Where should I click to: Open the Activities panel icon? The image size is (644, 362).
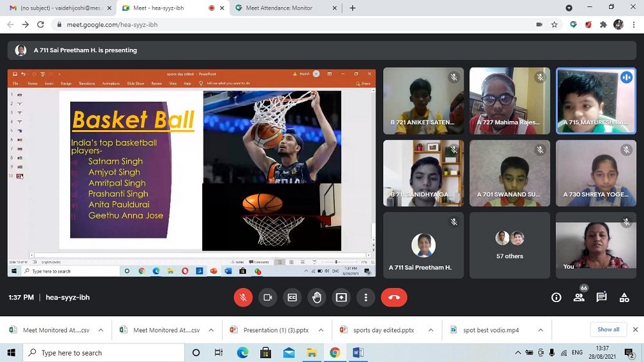[x=624, y=298]
